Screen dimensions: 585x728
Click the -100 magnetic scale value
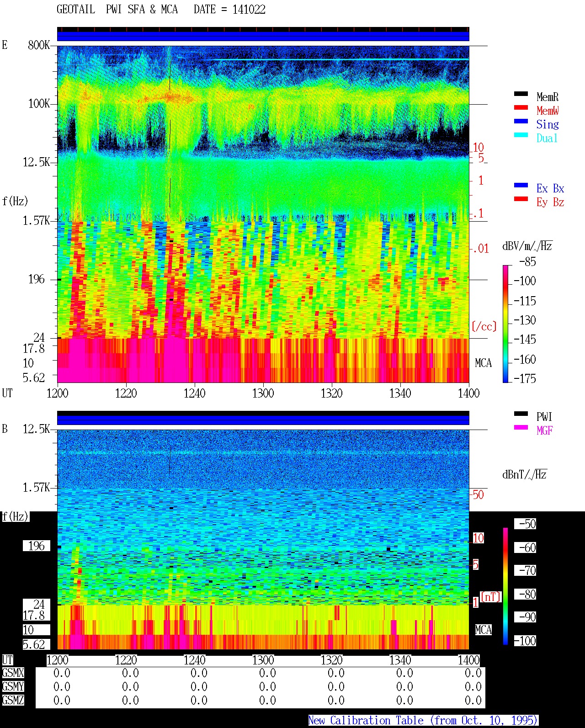[525, 641]
